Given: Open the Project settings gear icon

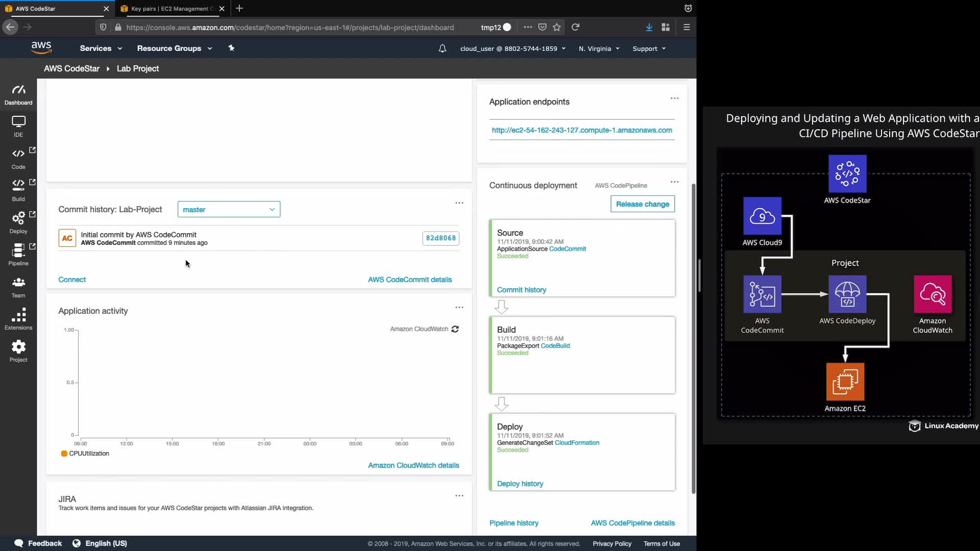Looking at the screenshot, I should tap(18, 351).
